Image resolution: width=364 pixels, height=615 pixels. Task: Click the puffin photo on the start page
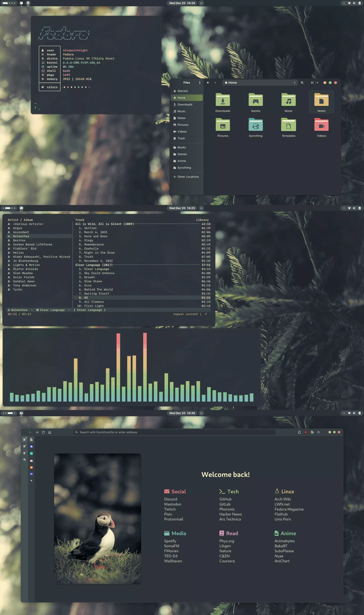tap(98, 519)
